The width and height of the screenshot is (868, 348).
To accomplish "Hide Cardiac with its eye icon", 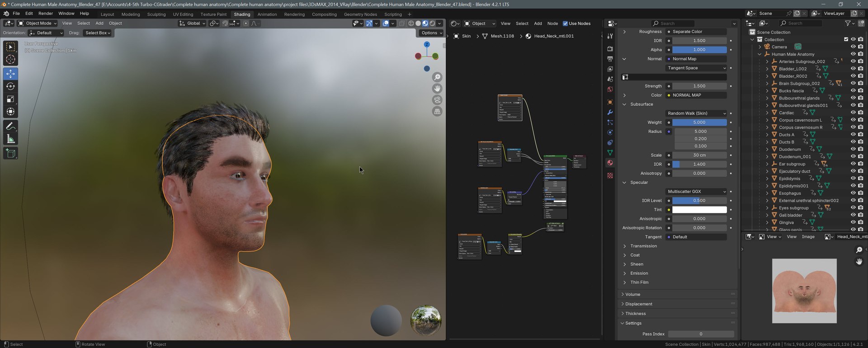I will (853, 113).
